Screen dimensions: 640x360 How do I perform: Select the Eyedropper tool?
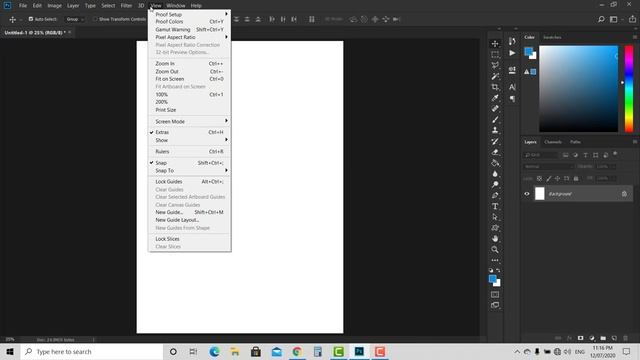click(x=495, y=98)
